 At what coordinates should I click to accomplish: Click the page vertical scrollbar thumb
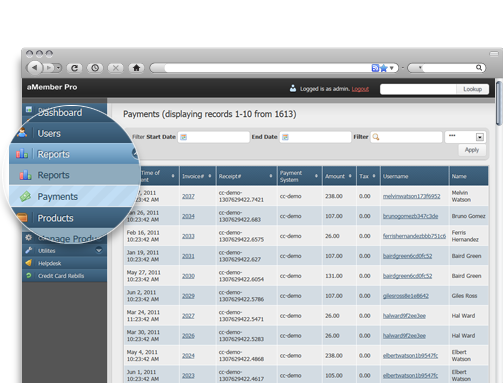coord(499,103)
